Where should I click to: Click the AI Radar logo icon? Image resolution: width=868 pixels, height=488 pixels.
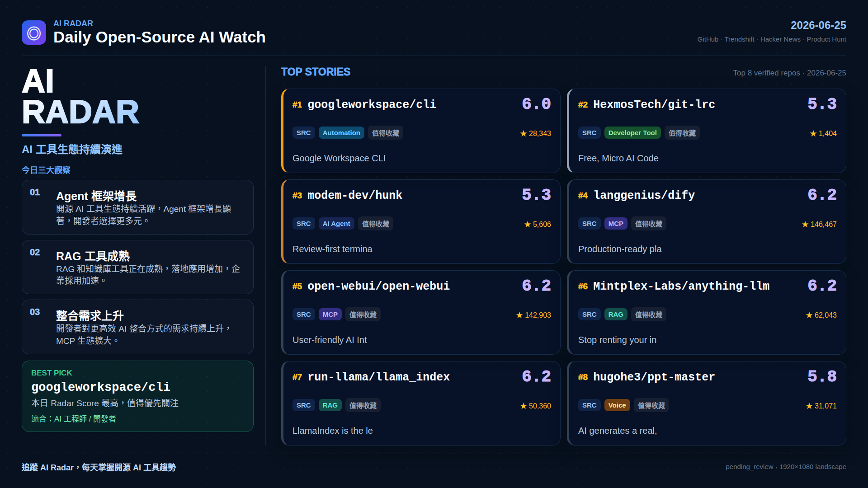click(x=34, y=33)
